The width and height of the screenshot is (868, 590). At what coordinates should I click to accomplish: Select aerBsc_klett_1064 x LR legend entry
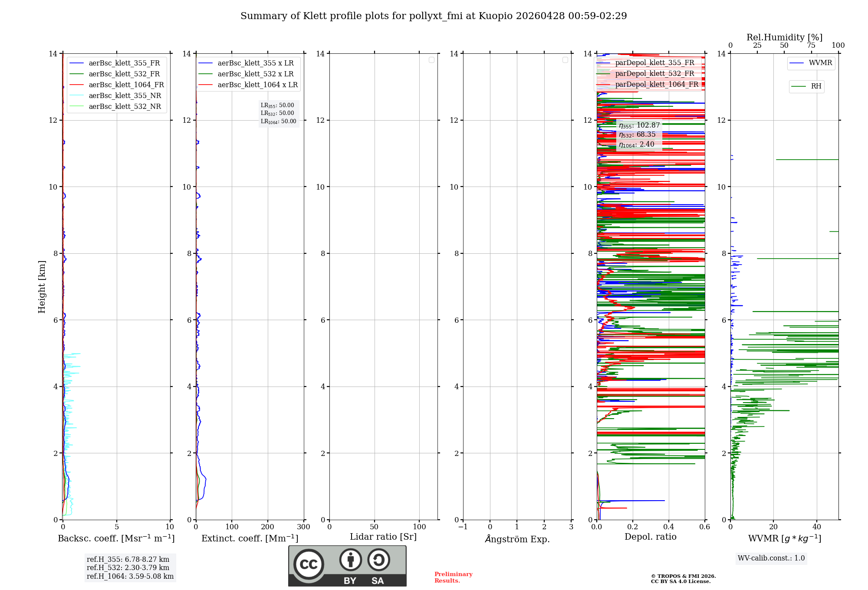257,85
